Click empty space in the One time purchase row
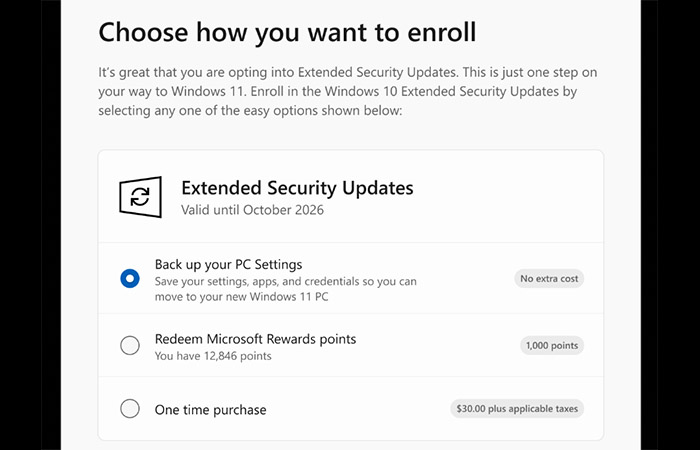700x450 pixels. (x=357, y=409)
